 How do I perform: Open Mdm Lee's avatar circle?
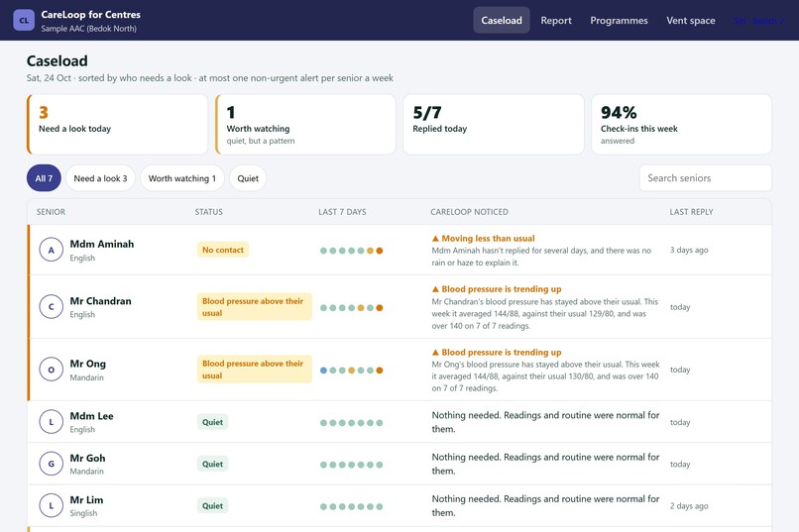pyautogui.click(x=51, y=422)
